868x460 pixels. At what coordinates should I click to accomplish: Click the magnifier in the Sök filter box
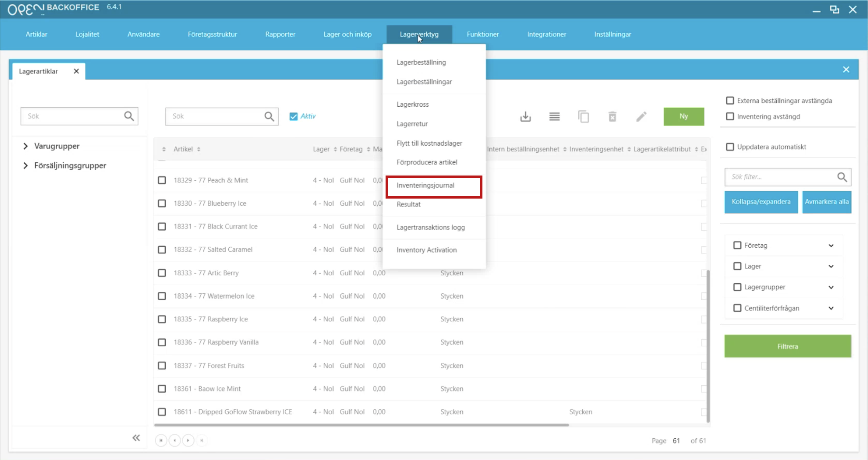coord(842,177)
